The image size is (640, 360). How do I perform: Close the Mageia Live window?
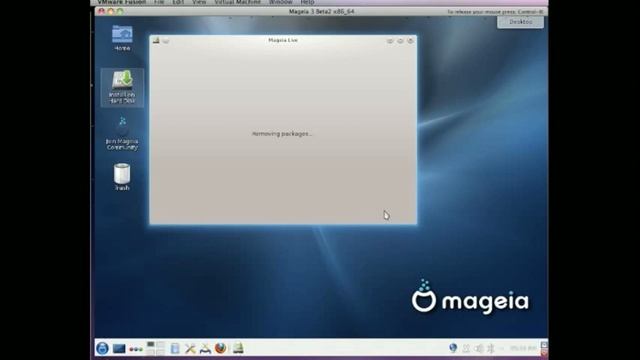tap(410, 40)
